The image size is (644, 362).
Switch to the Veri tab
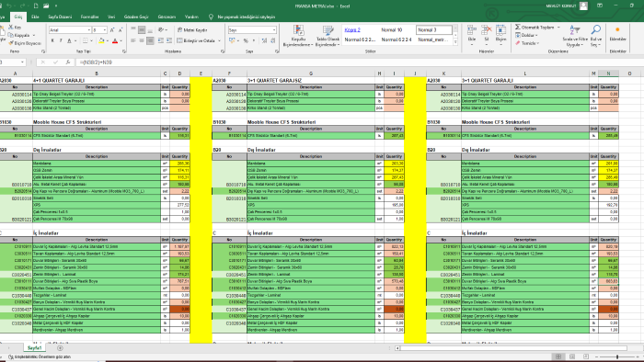pos(111,17)
